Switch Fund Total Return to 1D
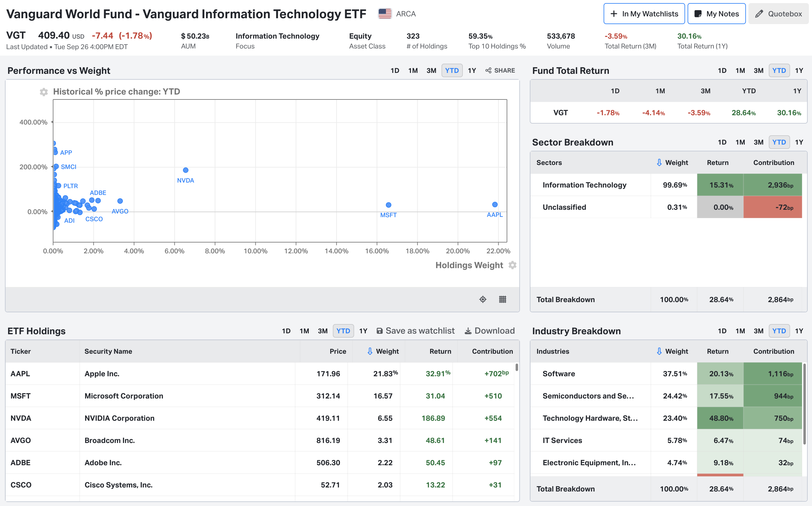The width and height of the screenshot is (812, 506). click(x=722, y=71)
